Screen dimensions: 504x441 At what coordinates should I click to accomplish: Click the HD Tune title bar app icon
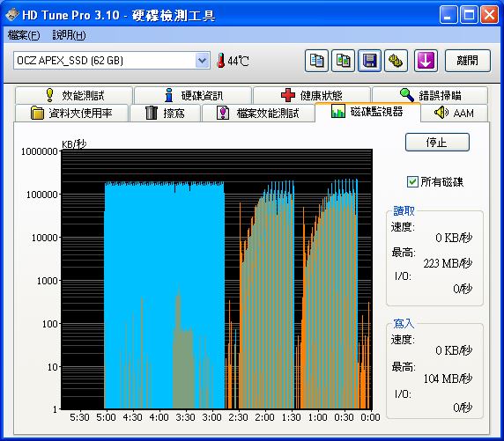coord(12,15)
